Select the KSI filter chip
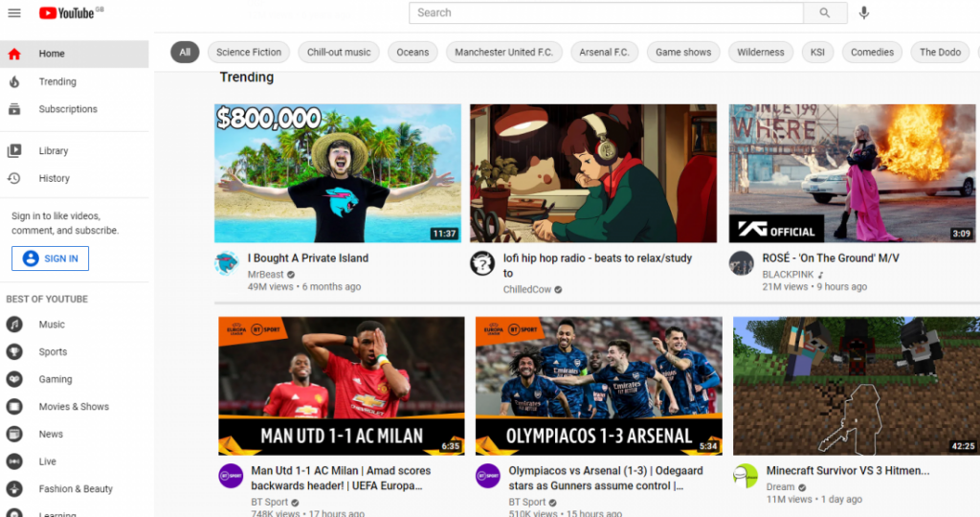Screen dimensions: 980x517 point(817,53)
